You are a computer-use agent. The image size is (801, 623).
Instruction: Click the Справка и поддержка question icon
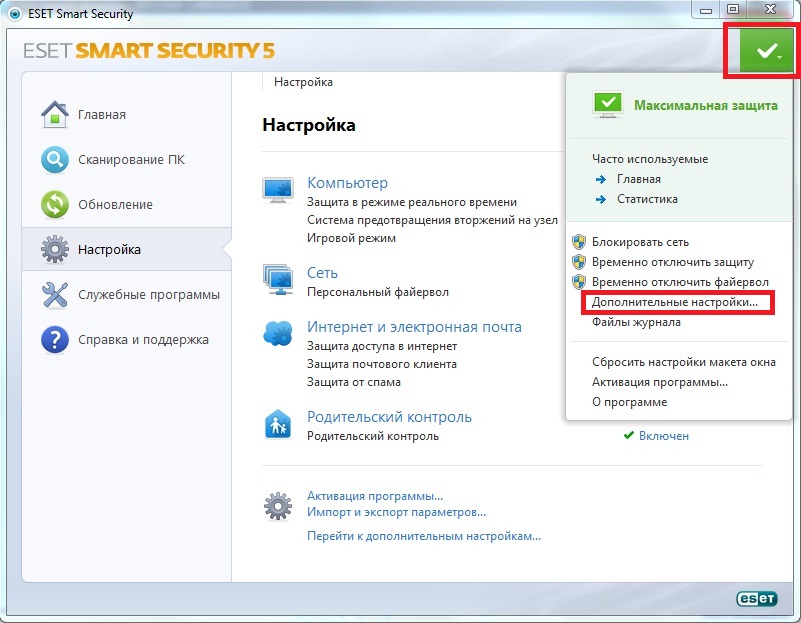[55, 340]
